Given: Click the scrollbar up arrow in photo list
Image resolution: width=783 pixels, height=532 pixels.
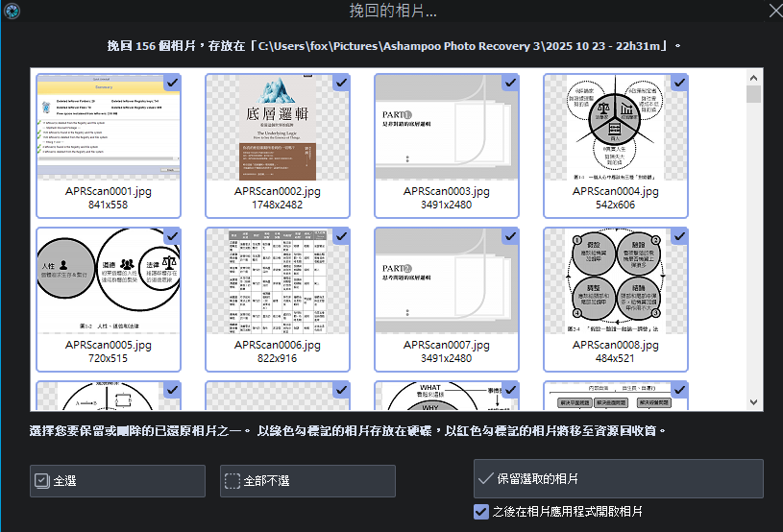Looking at the screenshot, I should pyautogui.click(x=754, y=76).
